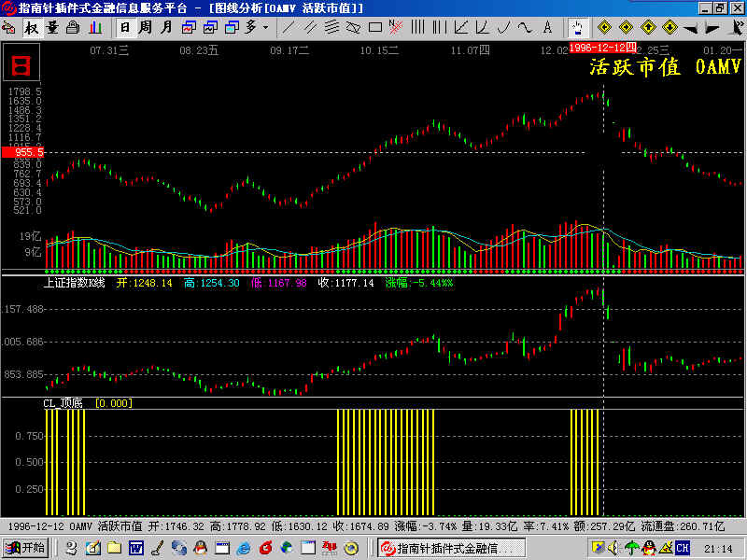Click the 1996-12-12四 date marker
This screenshot has height=560, width=747.
point(602,48)
